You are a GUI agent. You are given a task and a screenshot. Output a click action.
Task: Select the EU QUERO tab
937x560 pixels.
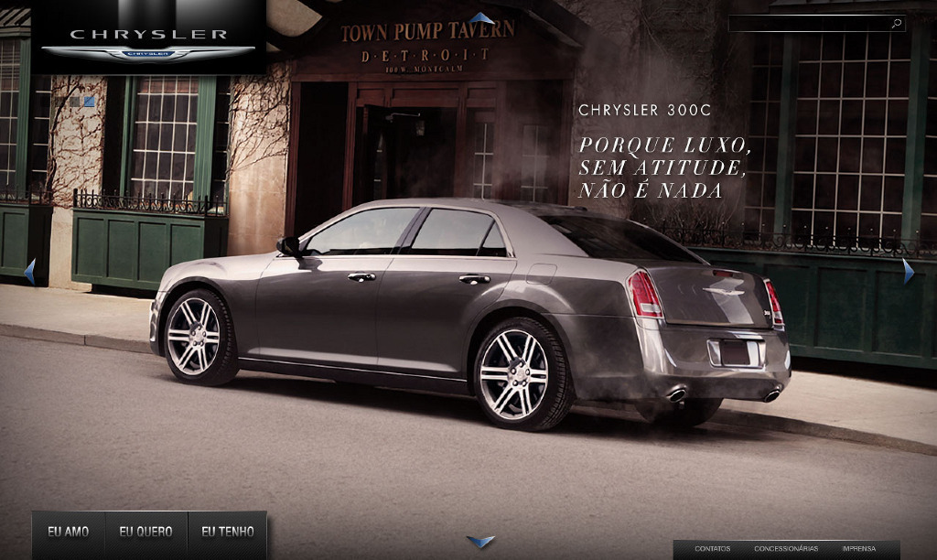tap(146, 532)
